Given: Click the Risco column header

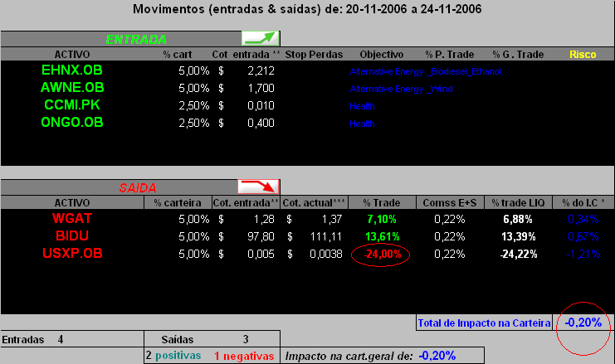Looking at the screenshot, I should tap(583, 55).
